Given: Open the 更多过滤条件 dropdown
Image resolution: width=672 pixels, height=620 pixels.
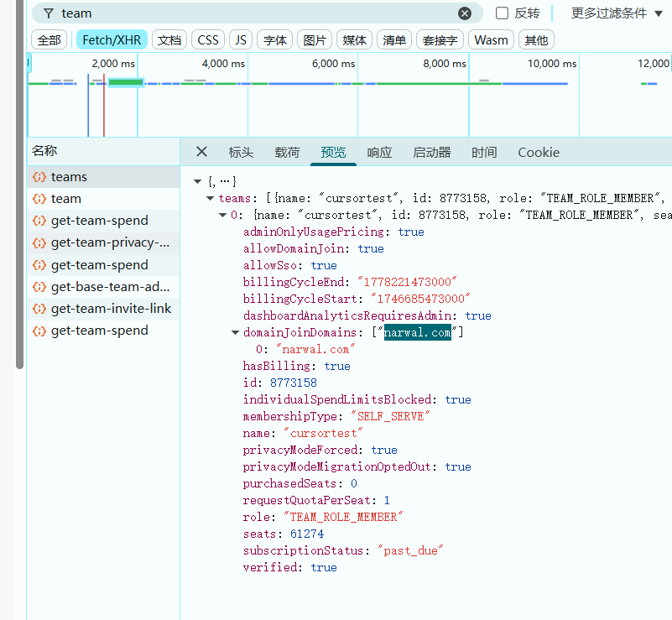Looking at the screenshot, I should [617, 13].
